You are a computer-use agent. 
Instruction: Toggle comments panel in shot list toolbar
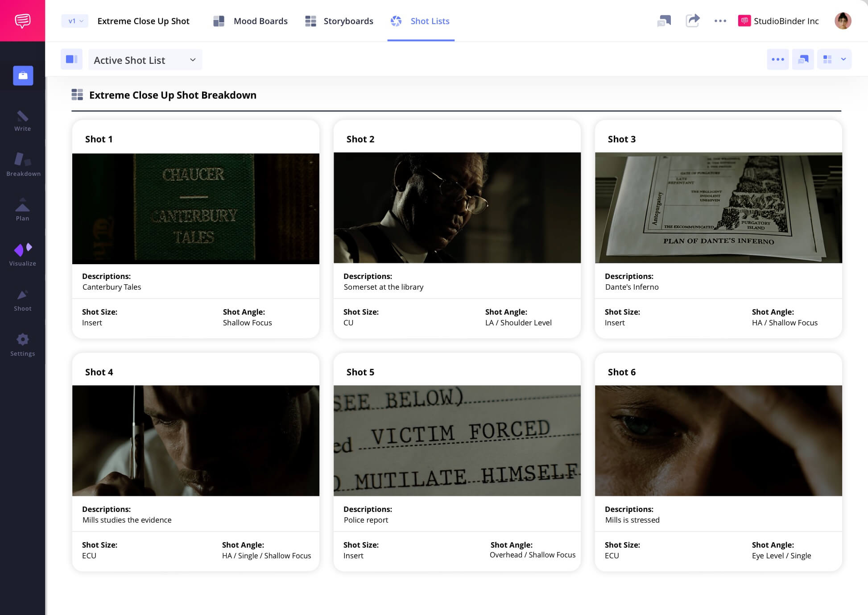[x=803, y=59]
